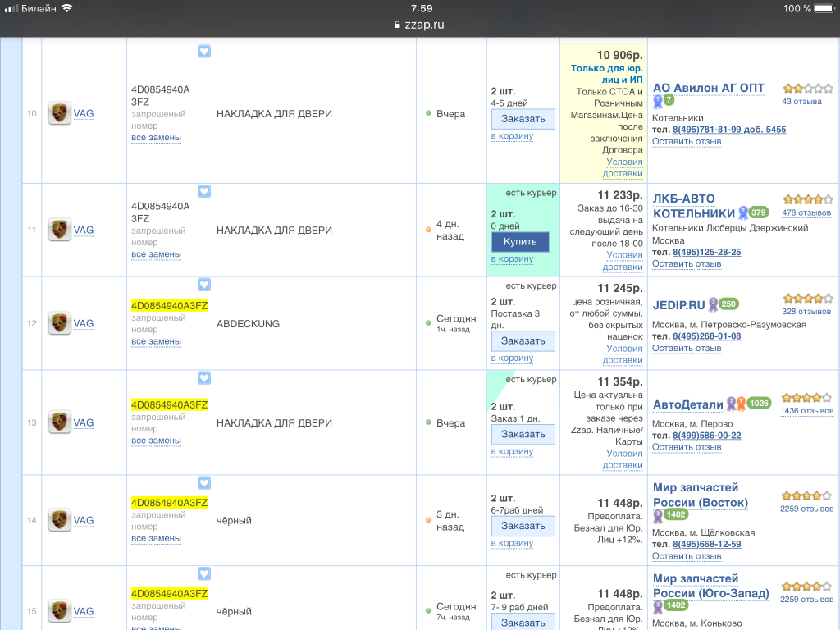Click the star rating for JEDIP.RU
The height and width of the screenshot is (630, 840).
[807, 299]
